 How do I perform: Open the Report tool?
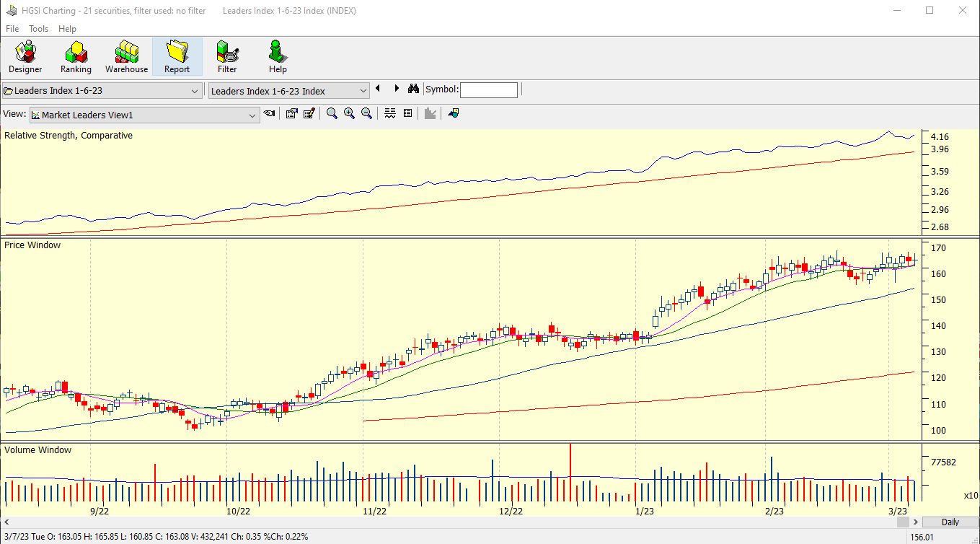point(177,57)
